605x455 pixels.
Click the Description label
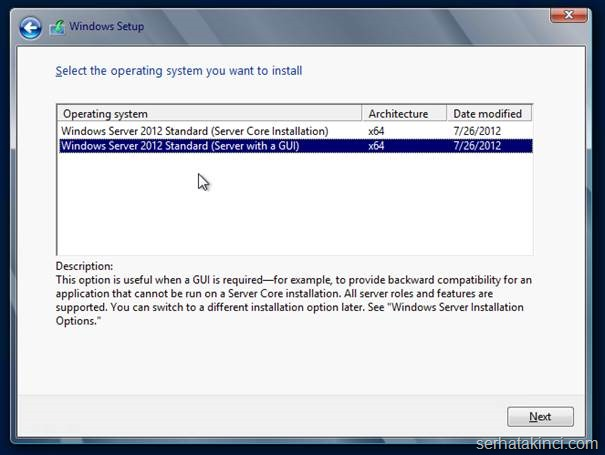[x=84, y=266]
